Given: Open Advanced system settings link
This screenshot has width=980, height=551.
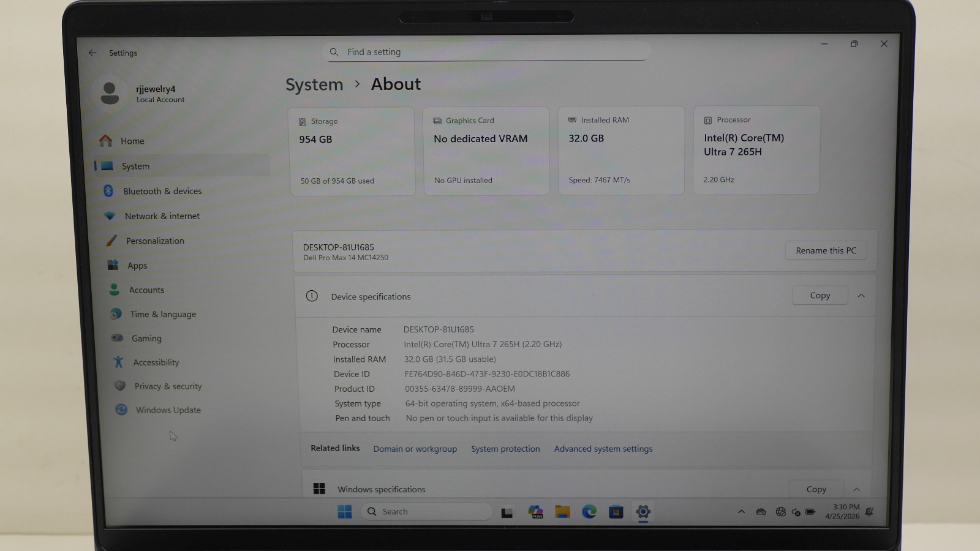Looking at the screenshot, I should tap(603, 449).
